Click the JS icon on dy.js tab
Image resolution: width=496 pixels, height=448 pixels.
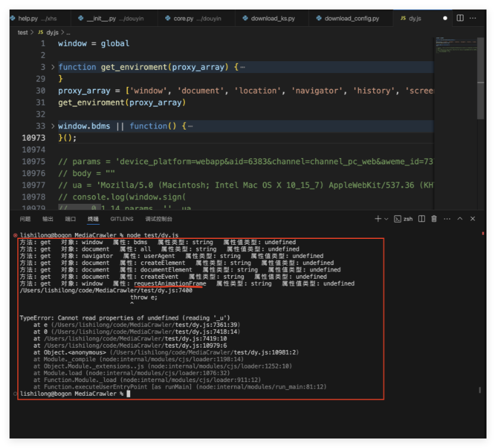point(403,18)
